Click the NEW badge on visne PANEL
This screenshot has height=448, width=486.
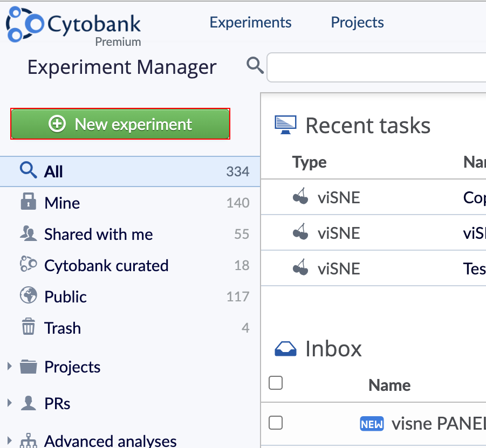coord(372,424)
